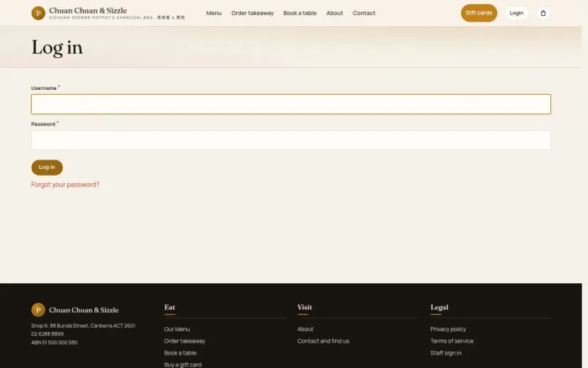Go to Order takeaway in header
The width and height of the screenshot is (588, 368).
tap(252, 13)
